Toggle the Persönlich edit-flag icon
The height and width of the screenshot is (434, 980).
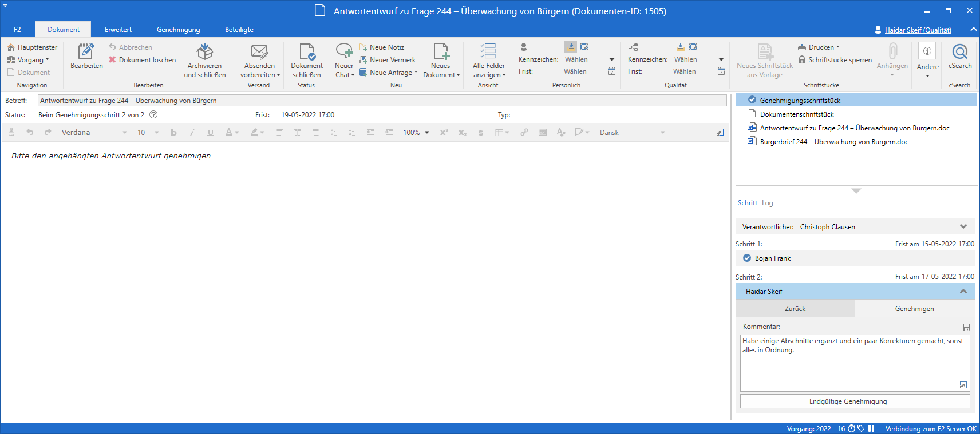584,47
